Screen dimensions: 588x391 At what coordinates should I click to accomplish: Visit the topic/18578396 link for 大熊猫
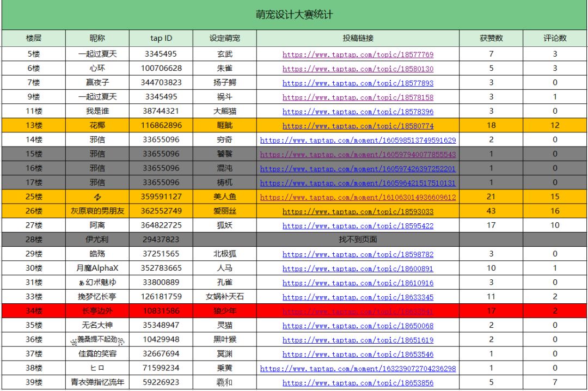click(358, 112)
